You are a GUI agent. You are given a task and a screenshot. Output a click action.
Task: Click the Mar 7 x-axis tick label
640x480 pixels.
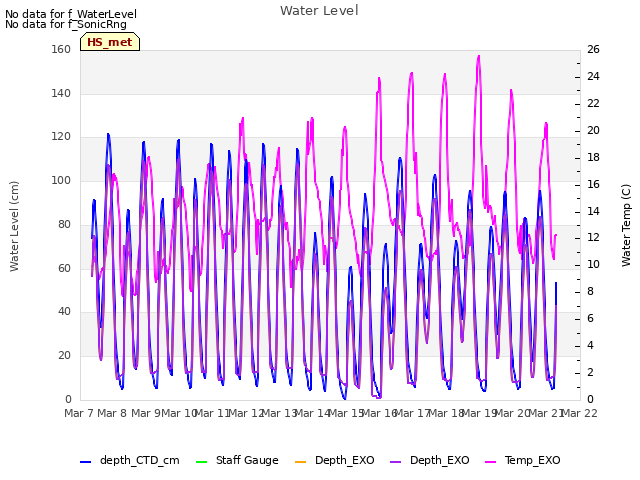point(80,413)
